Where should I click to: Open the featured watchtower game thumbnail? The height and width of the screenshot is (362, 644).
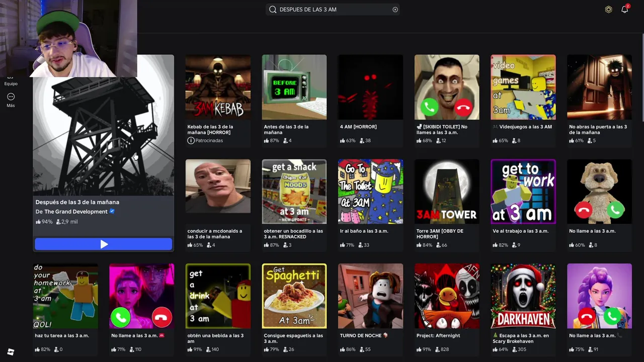click(x=104, y=125)
